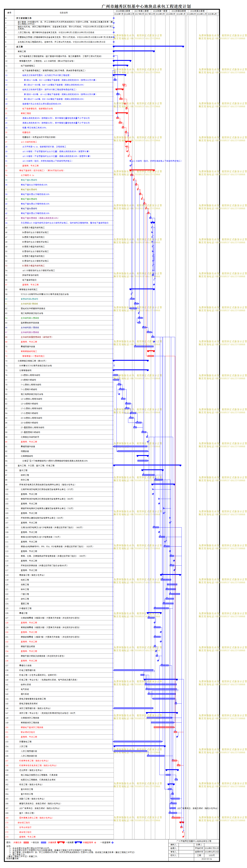The image size is (247, 868).
Task: Select row 7 总工期
Action: click(59, 47)
